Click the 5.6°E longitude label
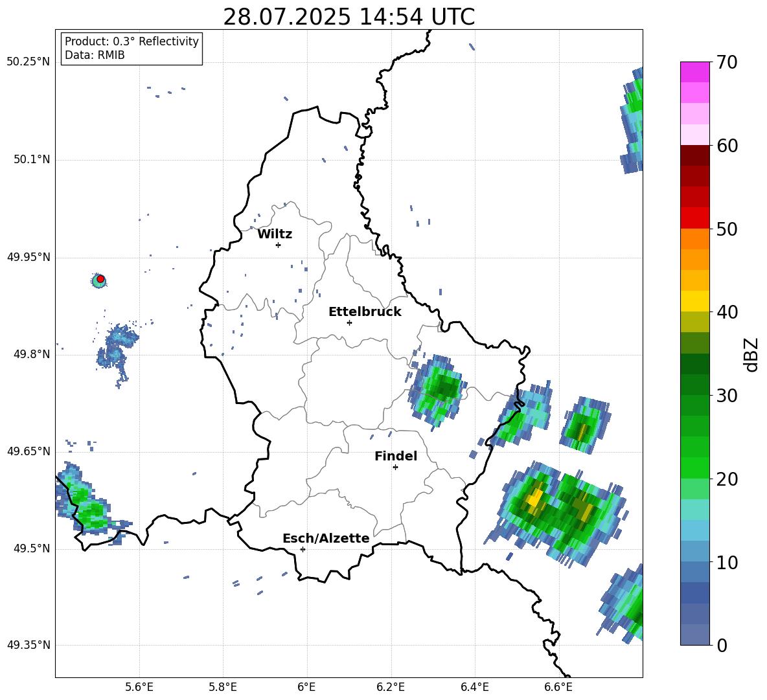Viewport: 767px width, 700px height. pyautogui.click(x=139, y=687)
